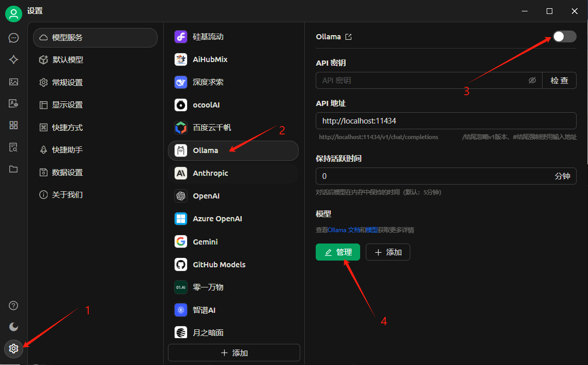Select the 模型服务 settings tab
588x365 pixels.
coord(95,38)
